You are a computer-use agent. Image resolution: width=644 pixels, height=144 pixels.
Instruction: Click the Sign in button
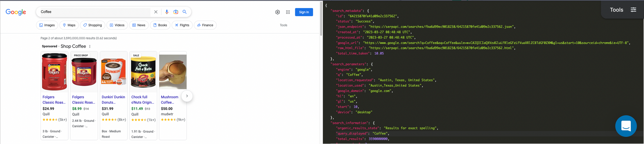304,12
